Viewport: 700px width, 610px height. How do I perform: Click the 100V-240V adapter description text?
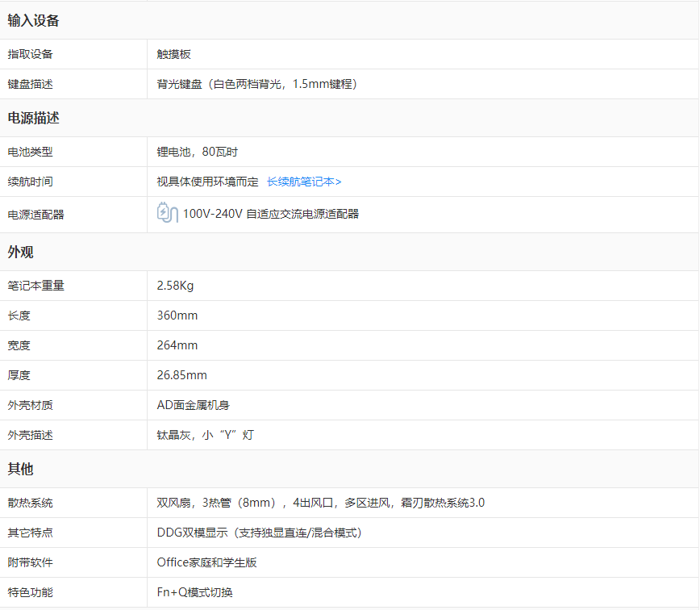coord(270,214)
